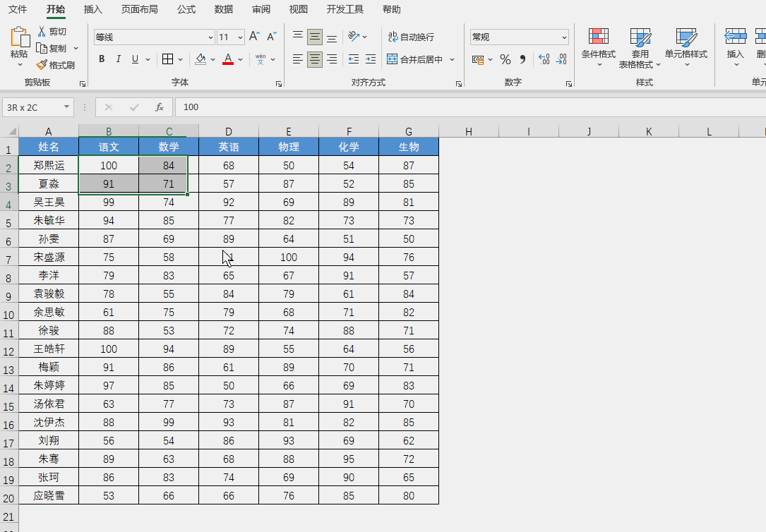
Task: Switch to the 数据 (Data) tab
Action: [224, 9]
